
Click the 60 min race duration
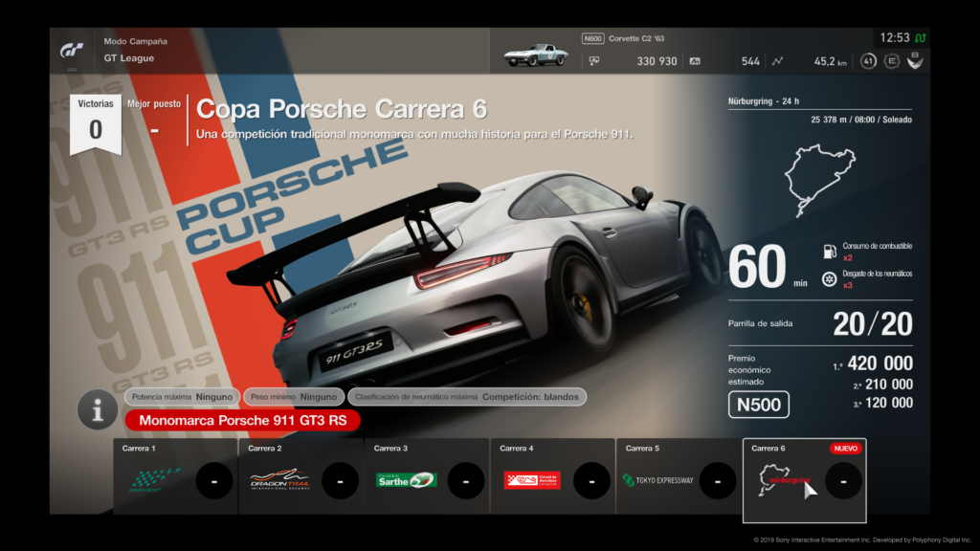(768, 267)
